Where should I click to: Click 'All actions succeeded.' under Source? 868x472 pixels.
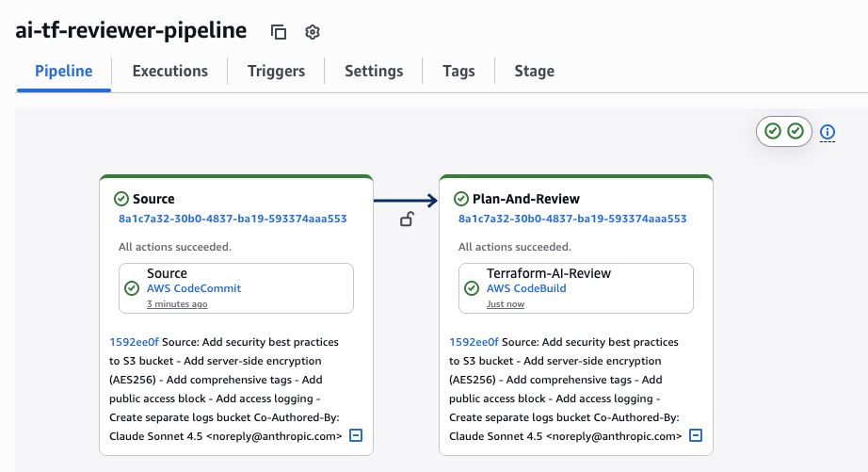175,247
